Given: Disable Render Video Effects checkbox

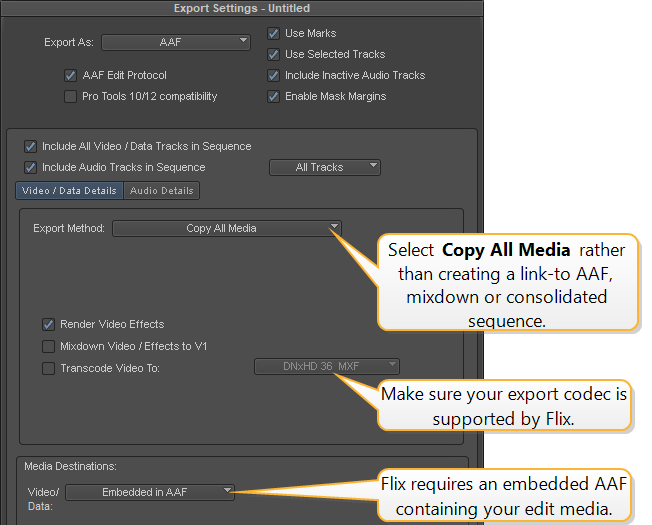Looking at the screenshot, I should click(49, 324).
